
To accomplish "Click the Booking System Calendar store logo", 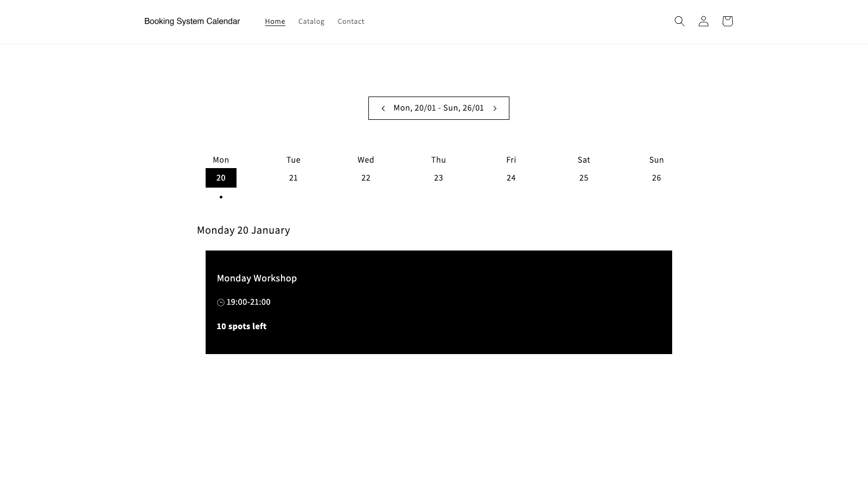I will (x=192, y=21).
